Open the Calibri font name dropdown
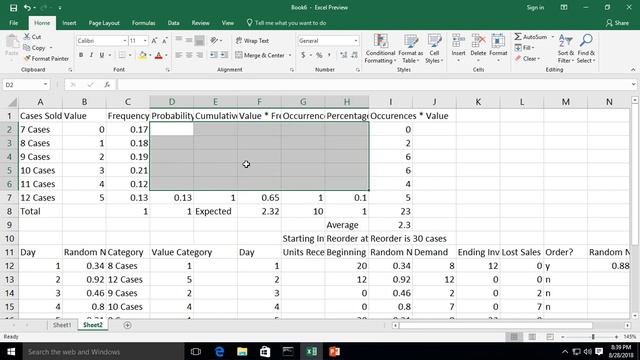Image resolution: width=640 pixels, height=360 pixels. pos(124,41)
